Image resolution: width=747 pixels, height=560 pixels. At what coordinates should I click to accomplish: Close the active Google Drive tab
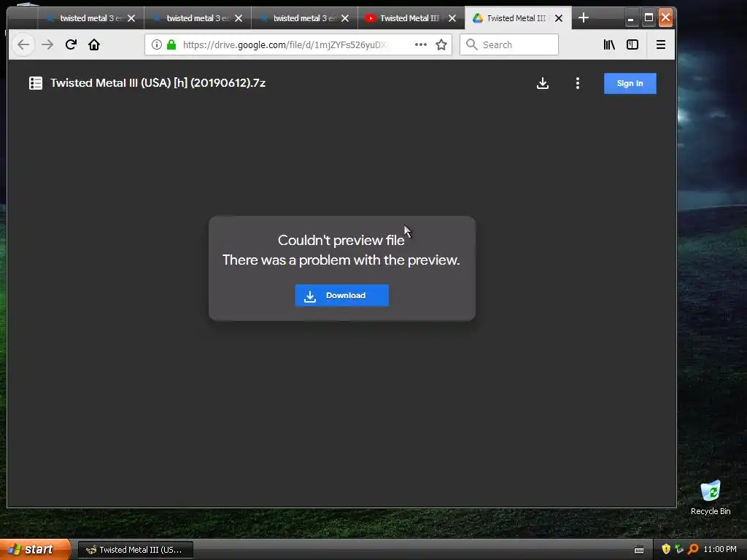[x=559, y=18]
